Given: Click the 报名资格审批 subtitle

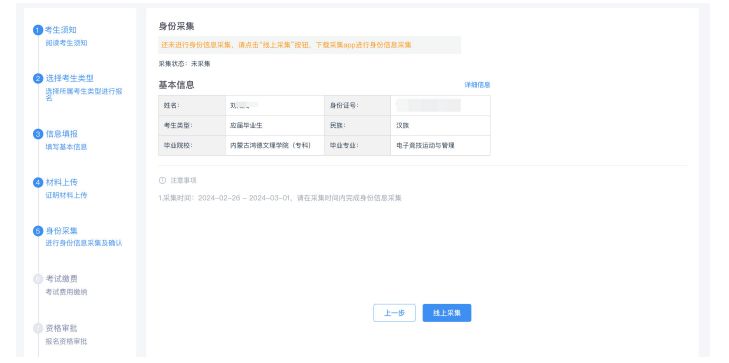Looking at the screenshot, I should click(66, 342).
